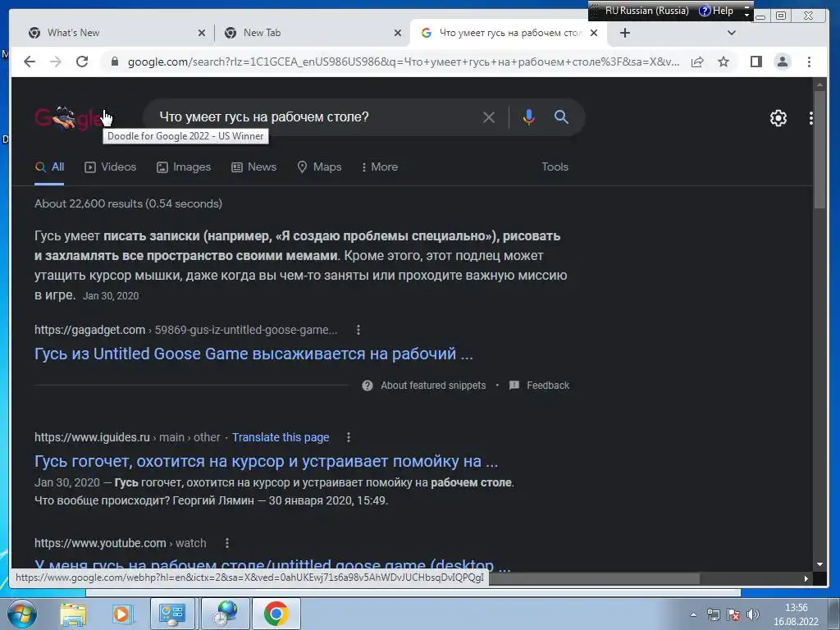Open Chrome's three-dot menu

[809, 62]
